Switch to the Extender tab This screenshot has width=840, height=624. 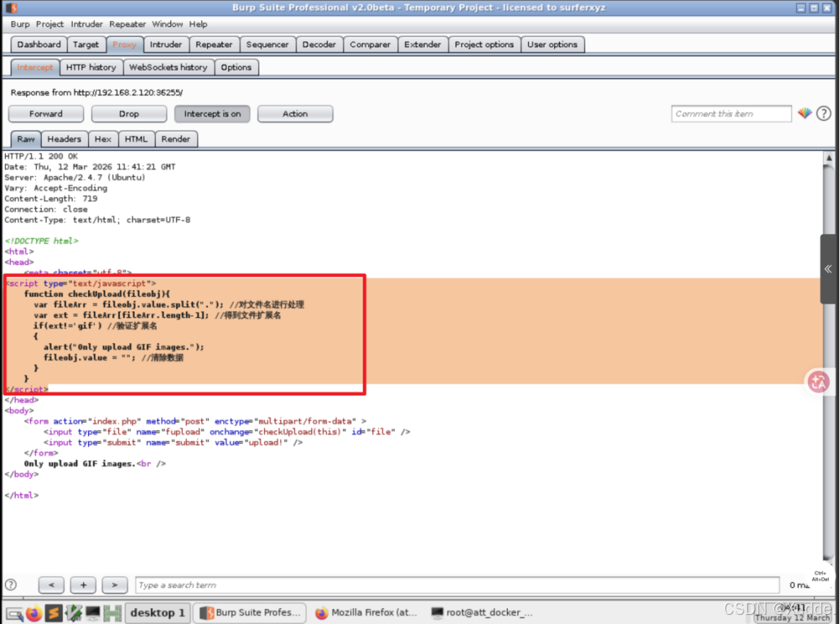pyautogui.click(x=422, y=45)
